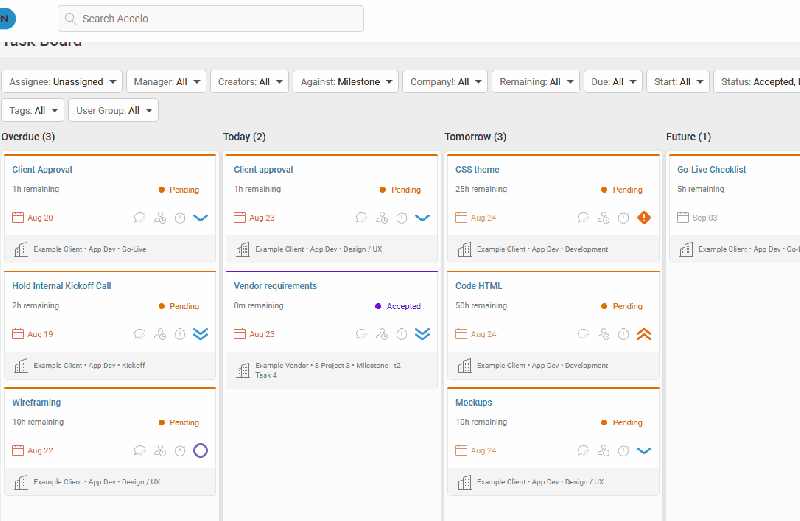Click low priority chevron on Client Approval overdue card
This screenshot has height=521, width=800.
coord(201,218)
